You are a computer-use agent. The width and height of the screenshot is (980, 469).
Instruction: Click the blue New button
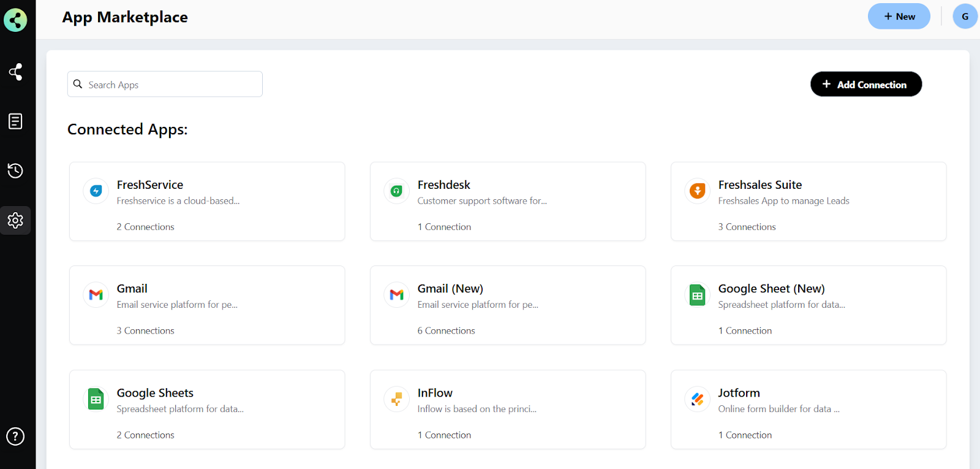coord(899,17)
